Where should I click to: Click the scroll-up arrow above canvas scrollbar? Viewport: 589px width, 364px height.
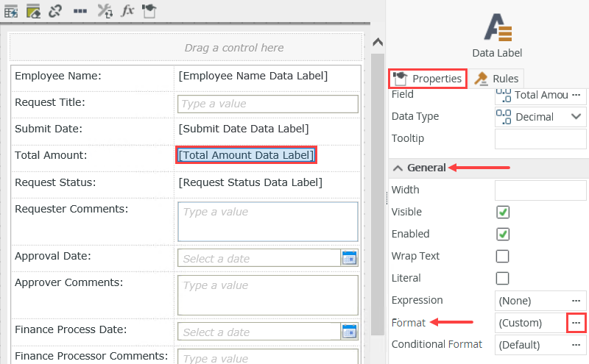378,42
